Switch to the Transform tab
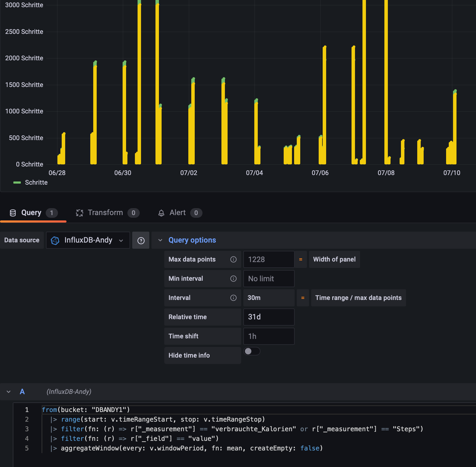Viewport: 476px width, 467px height. 105,213
